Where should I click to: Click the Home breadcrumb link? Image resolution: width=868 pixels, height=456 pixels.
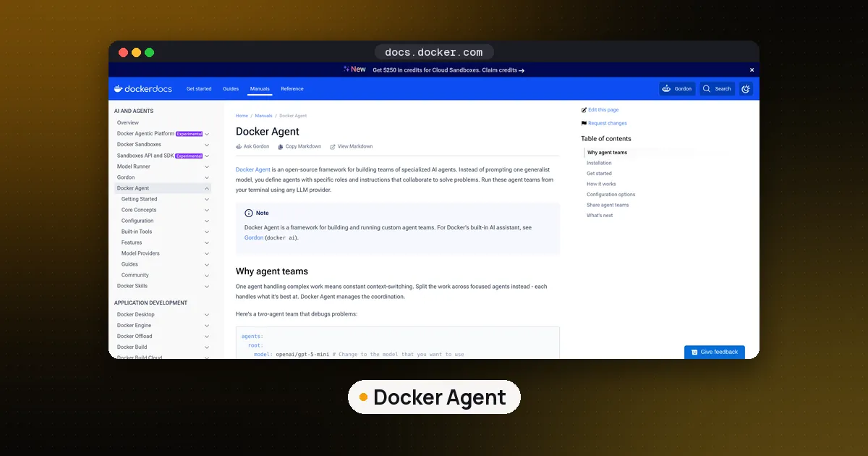[242, 116]
